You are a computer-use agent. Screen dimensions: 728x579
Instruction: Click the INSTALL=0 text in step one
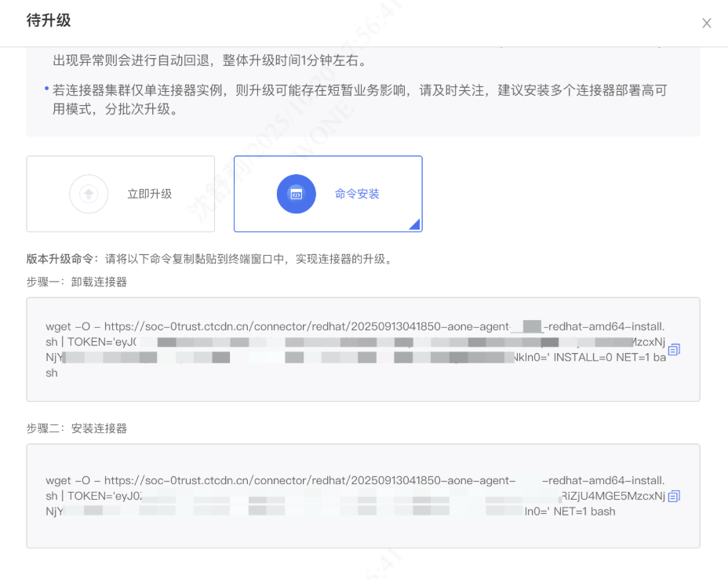click(x=582, y=358)
